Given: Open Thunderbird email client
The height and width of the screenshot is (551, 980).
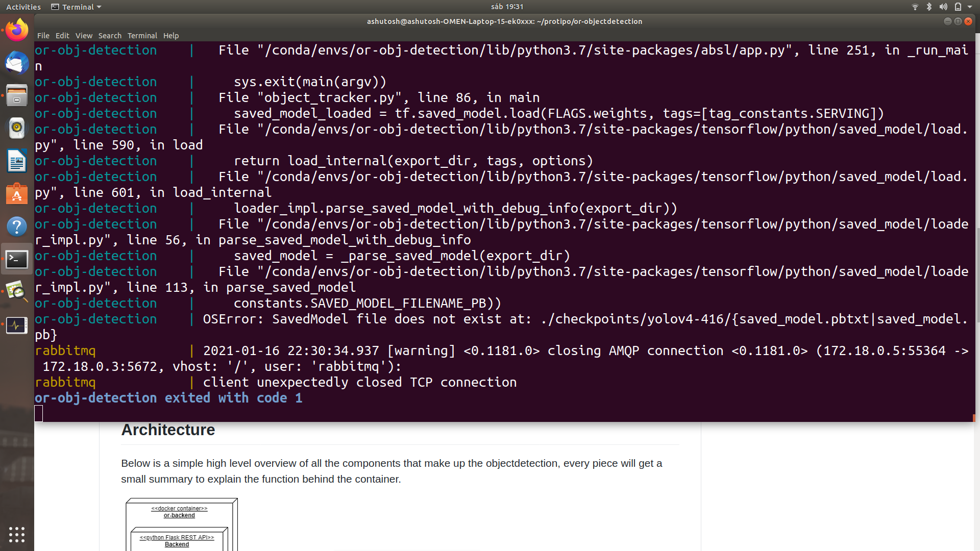Looking at the screenshot, I should [x=17, y=63].
